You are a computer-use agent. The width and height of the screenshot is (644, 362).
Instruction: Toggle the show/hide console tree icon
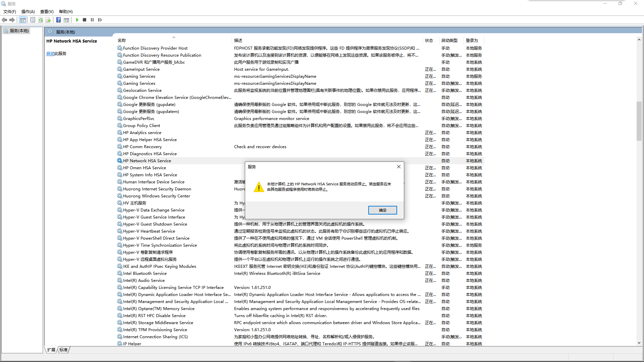pos(22,20)
